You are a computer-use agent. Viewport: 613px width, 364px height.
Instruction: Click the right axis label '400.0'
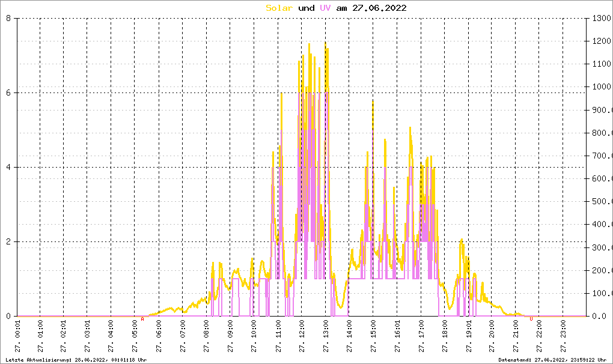(602, 224)
